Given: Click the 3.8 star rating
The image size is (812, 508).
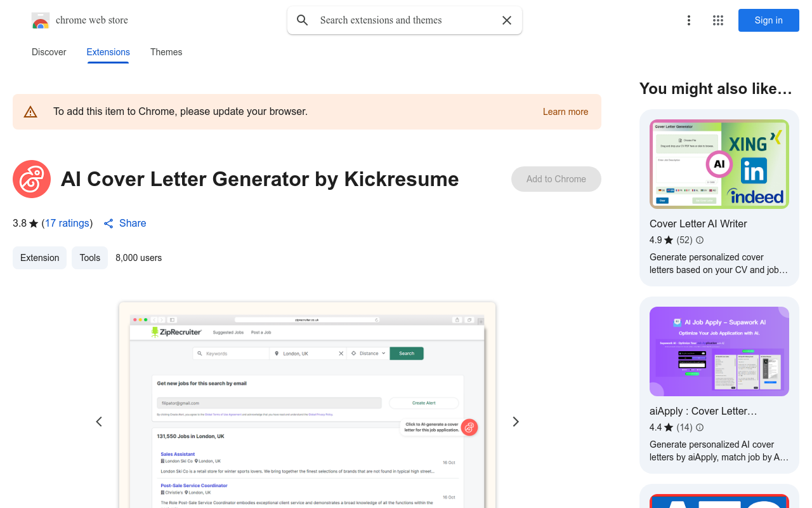Looking at the screenshot, I should click(x=25, y=224).
